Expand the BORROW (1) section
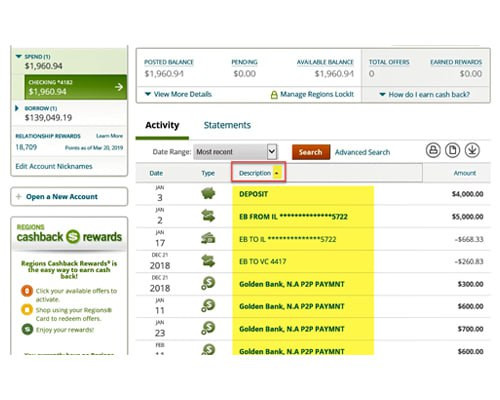This screenshot has width=500, height=400. click(17, 108)
